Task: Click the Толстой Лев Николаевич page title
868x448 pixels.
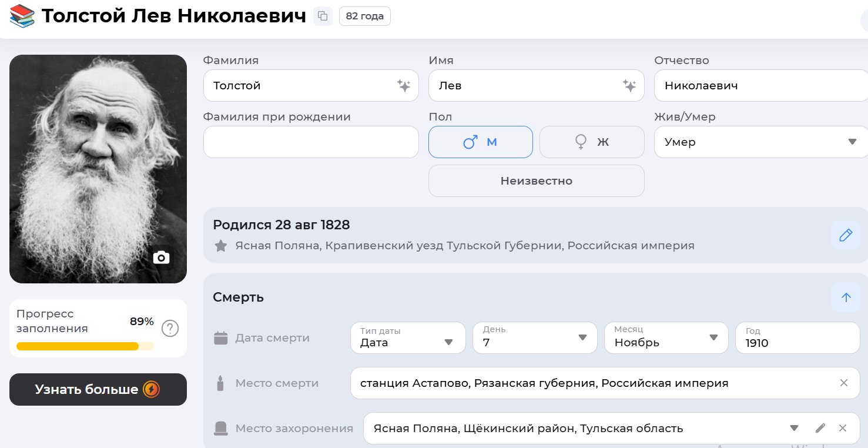Action: point(174,16)
